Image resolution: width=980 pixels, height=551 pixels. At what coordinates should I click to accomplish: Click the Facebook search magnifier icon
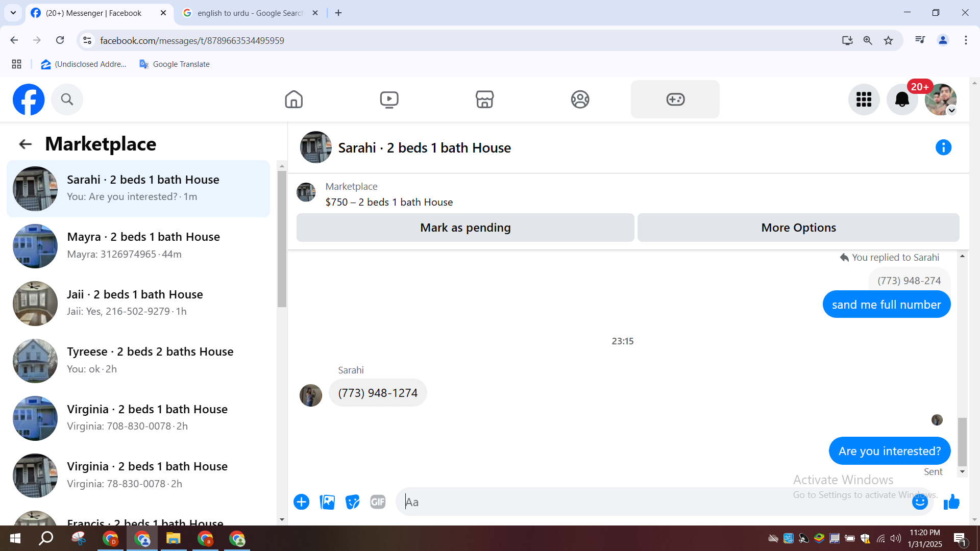coord(67,99)
